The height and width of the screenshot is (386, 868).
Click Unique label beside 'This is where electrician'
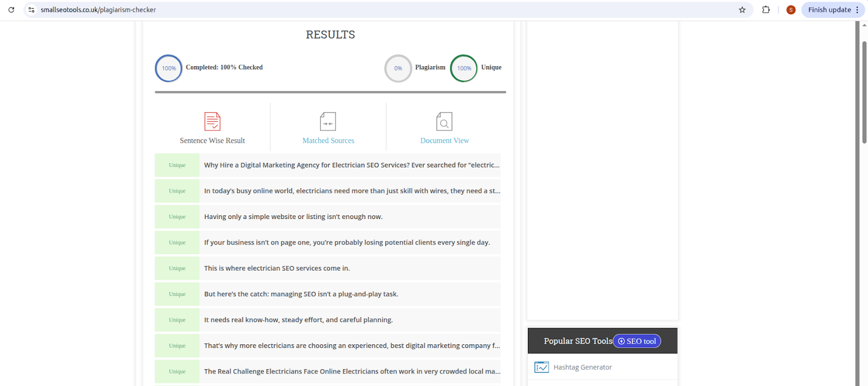coord(177,268)
